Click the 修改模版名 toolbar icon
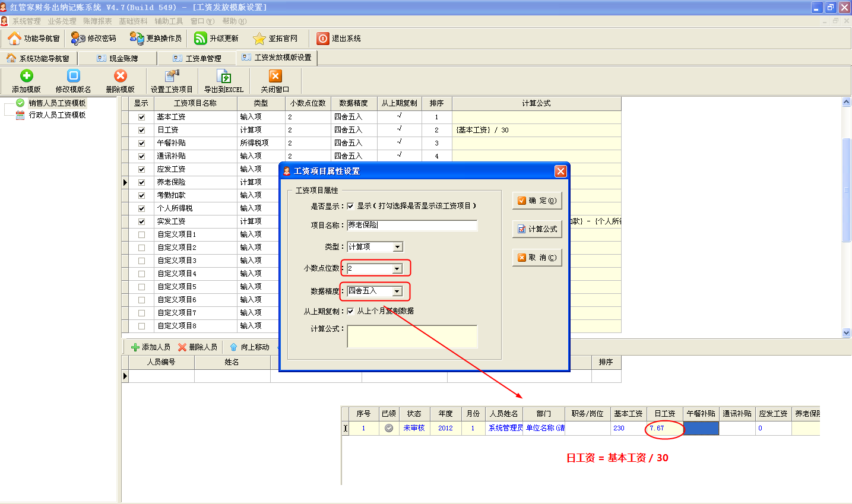 click(73, 76)
